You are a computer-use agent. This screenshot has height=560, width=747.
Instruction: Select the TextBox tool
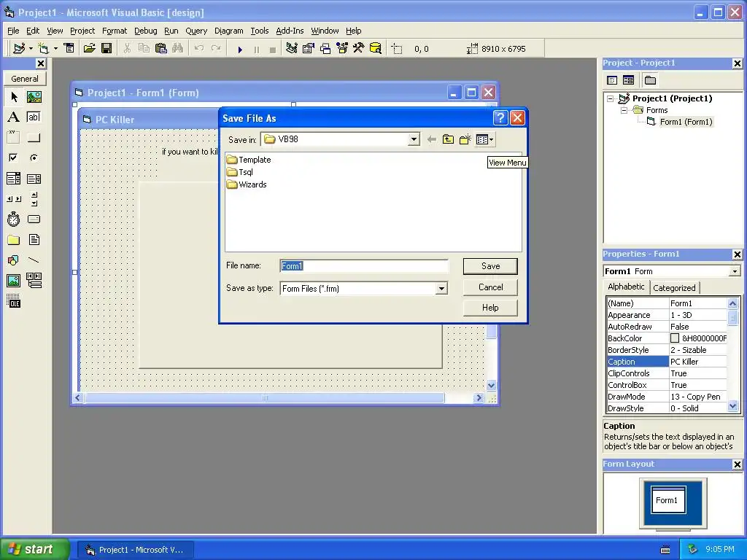point(34,117)
